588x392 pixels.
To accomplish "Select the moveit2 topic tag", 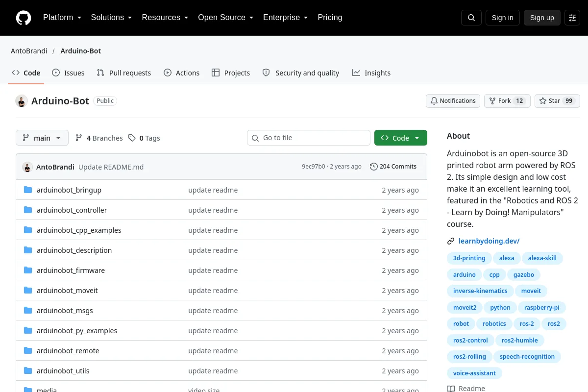I will tap(465, 308).
